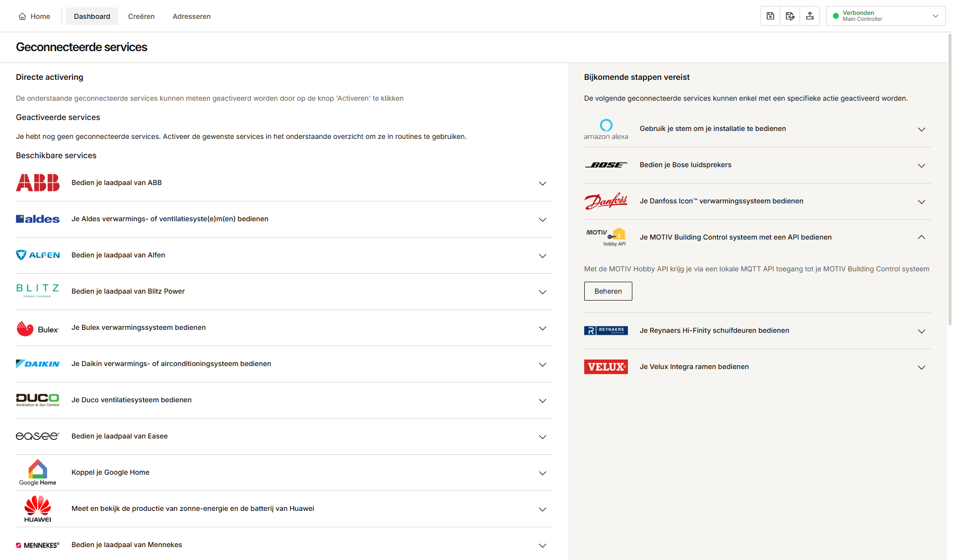
Task: Expand the Velux Integra chevron
Action: pos(921,368)
